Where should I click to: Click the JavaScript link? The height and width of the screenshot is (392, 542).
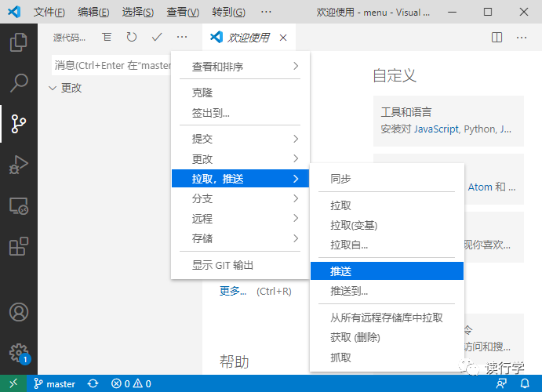(x=436, y=129)
